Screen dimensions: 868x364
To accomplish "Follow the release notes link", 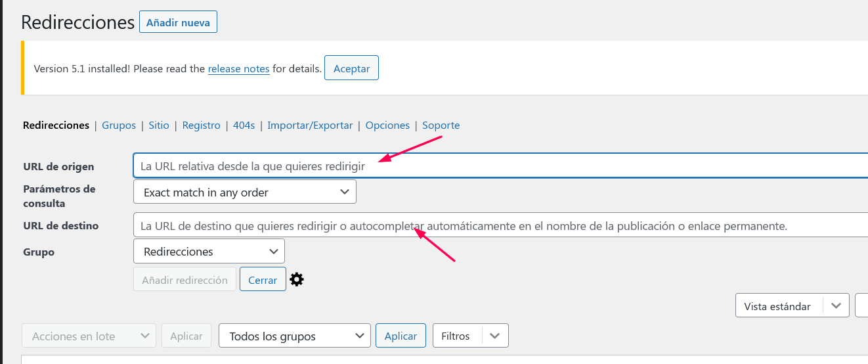I will point(239,68).
